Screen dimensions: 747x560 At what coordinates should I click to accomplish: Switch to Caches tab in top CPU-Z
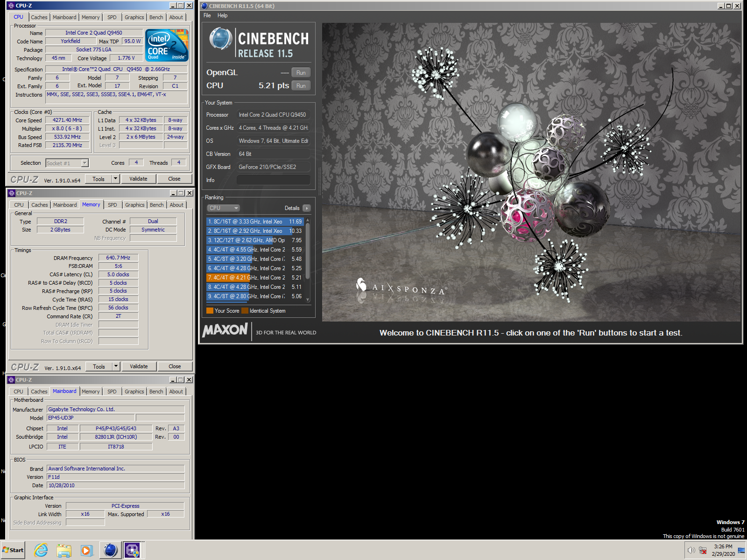pyautogui.click(x=39, y=17)
